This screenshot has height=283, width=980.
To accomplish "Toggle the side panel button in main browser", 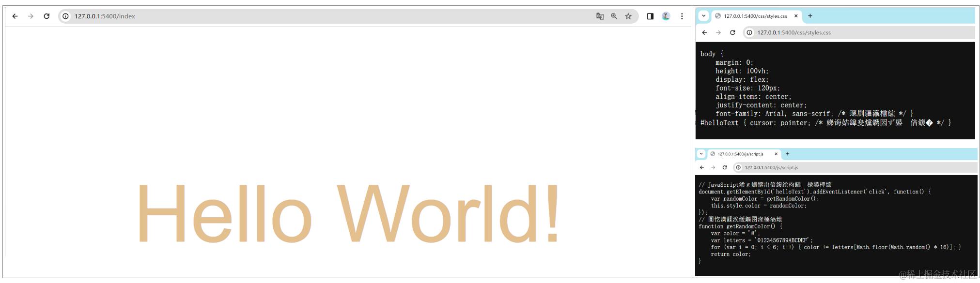I will coord(650,16).
